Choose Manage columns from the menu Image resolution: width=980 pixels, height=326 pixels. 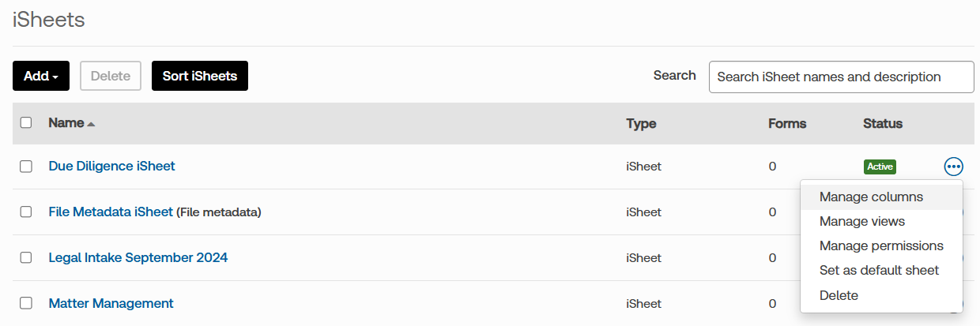pyautogui.click(x=871, y=197)
